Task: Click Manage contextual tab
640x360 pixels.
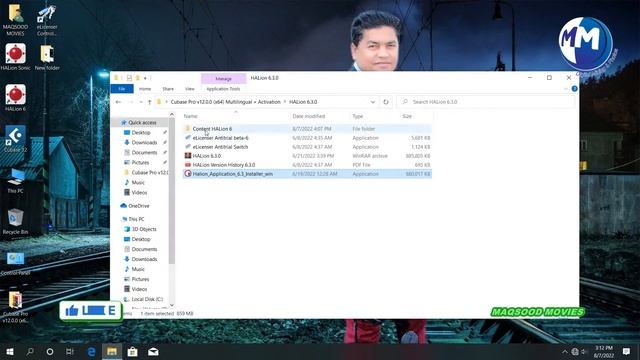Action: click(x=223, y=78)
